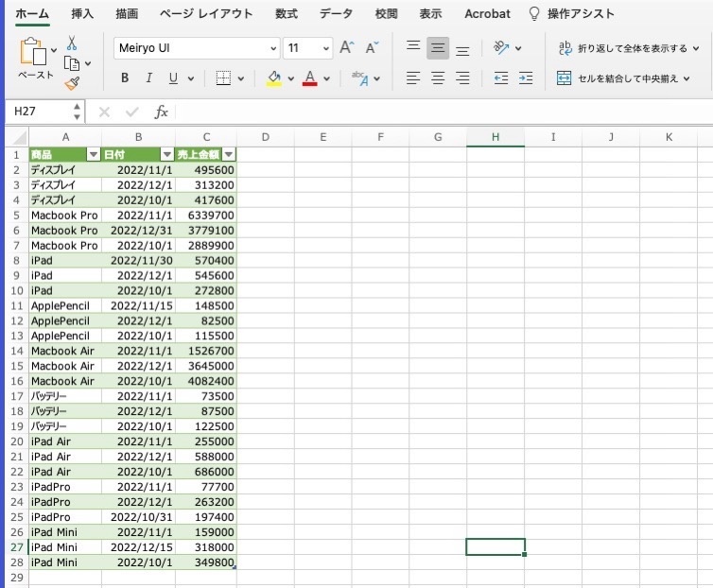713x588 pixels.
Task: Click the phonetic guide abc A icon
Action: pyautogui.click(x=360, y=78)
